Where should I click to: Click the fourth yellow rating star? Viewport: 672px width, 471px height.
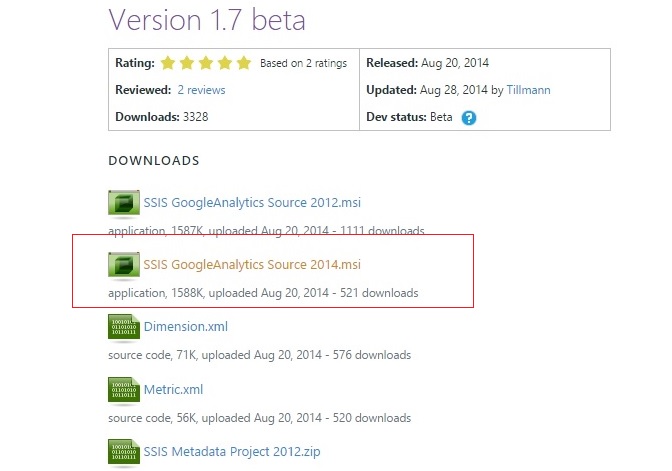[225, 63]
